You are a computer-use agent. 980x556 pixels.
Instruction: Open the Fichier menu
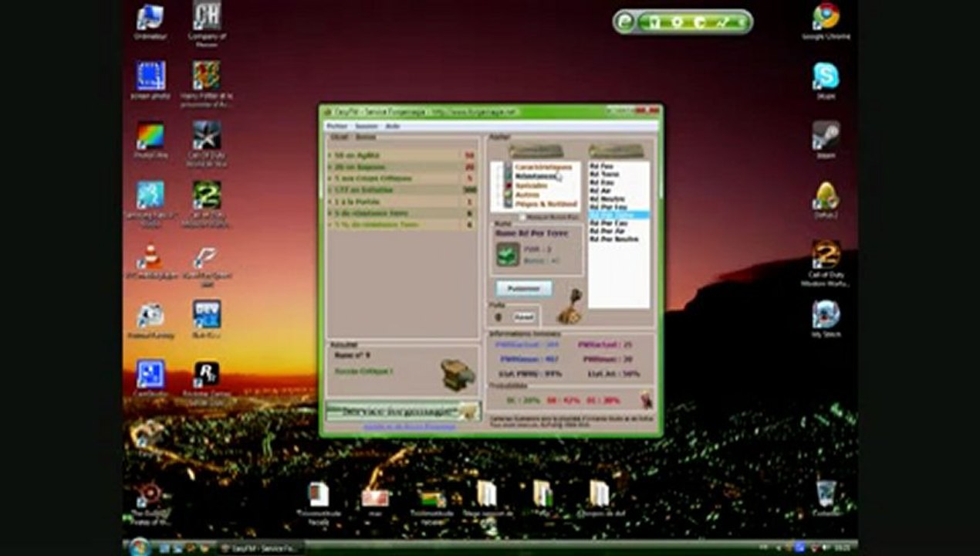[x=336, y=126]
